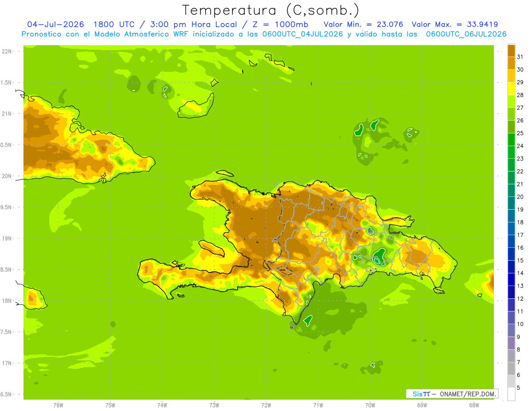Pick the purple swatch between 8 and 9
The width and height of the screenshot is (532, 411).
(x=511, y=343)
